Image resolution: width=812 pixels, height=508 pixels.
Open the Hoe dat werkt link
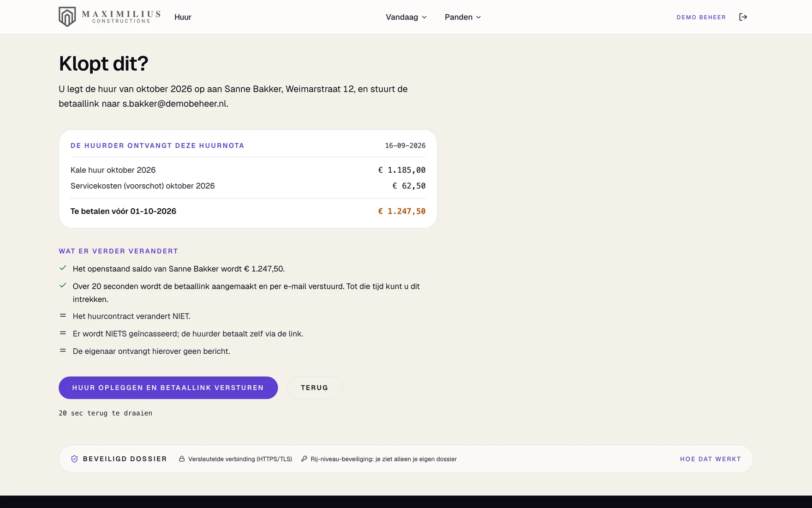click(x=710, y=459)
